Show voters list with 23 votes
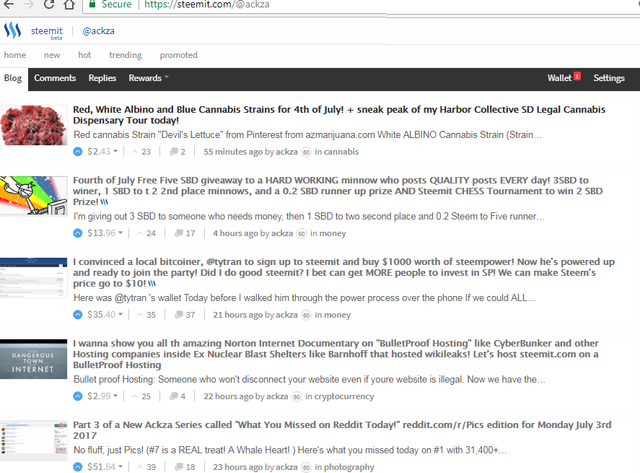The image size is (640, 473). tap(141, 152)
